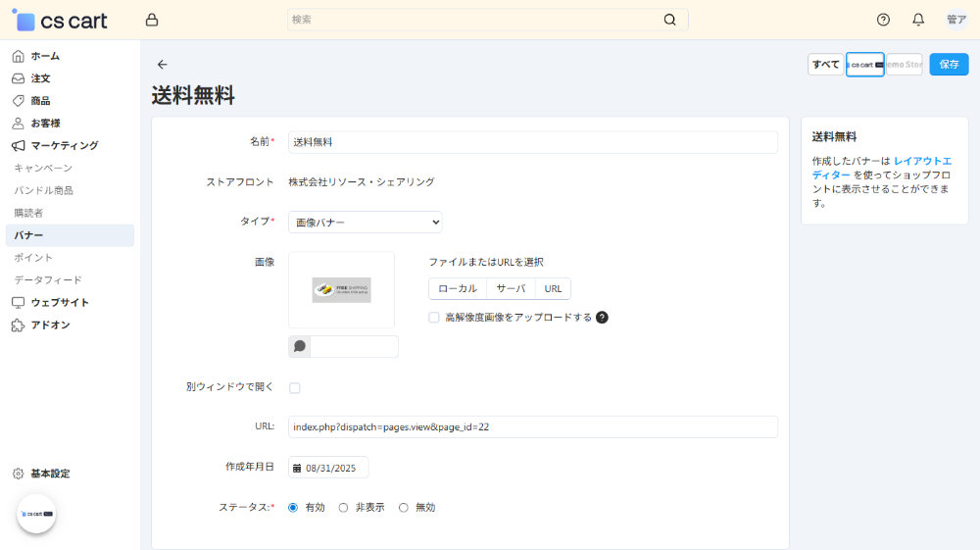
Task: Expand the ウェブサイト sidebar menu
Action: (60, 302)
